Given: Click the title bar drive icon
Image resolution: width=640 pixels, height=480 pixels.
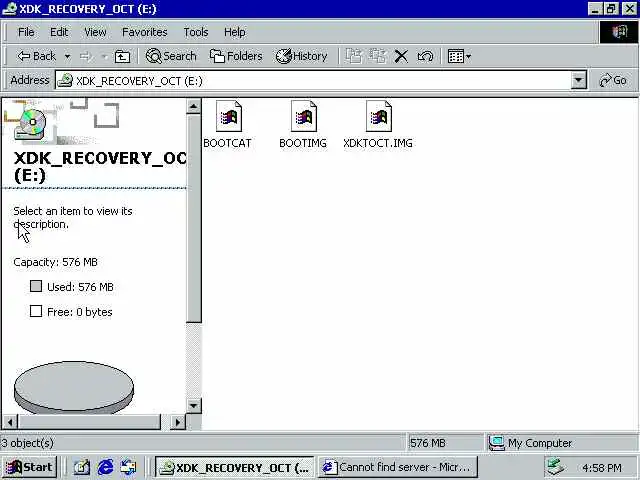Looking at the screenshot, I should pos(9,9).
